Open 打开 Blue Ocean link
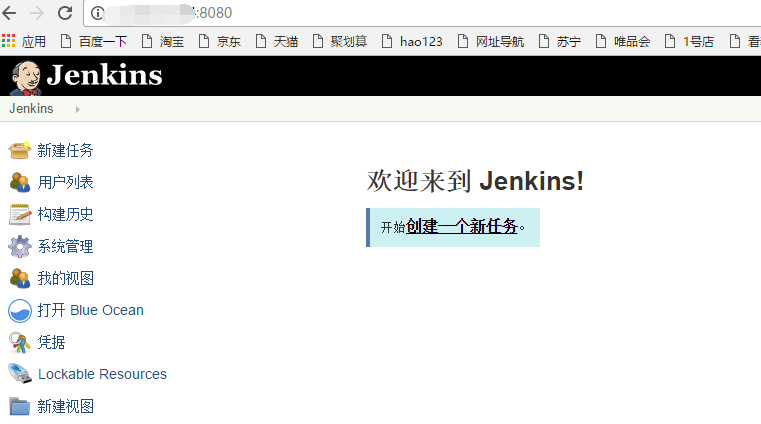 tap(91, 310)
